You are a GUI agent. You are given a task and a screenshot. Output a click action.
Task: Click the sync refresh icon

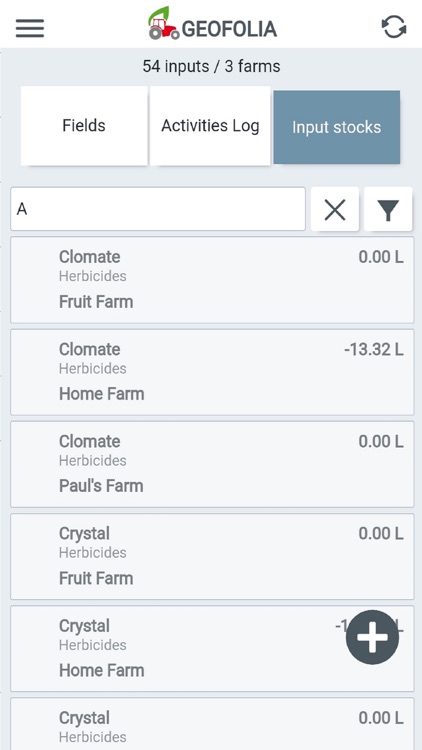[394, 27]
